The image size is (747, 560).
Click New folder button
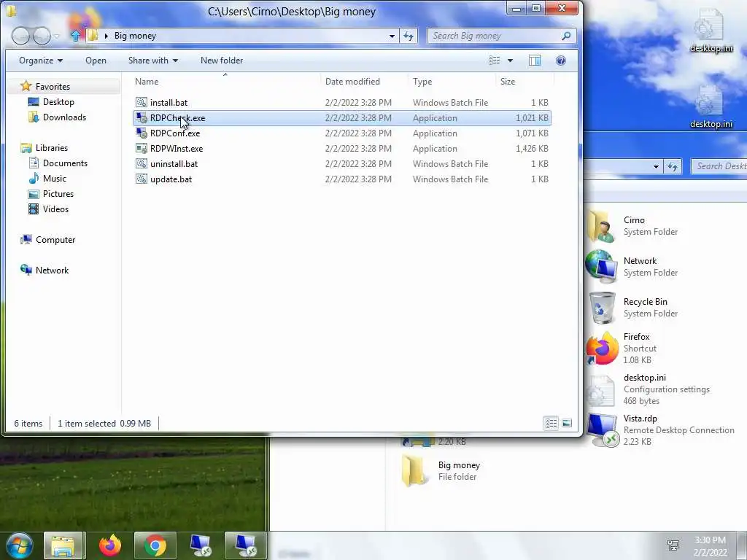[222, 61]
